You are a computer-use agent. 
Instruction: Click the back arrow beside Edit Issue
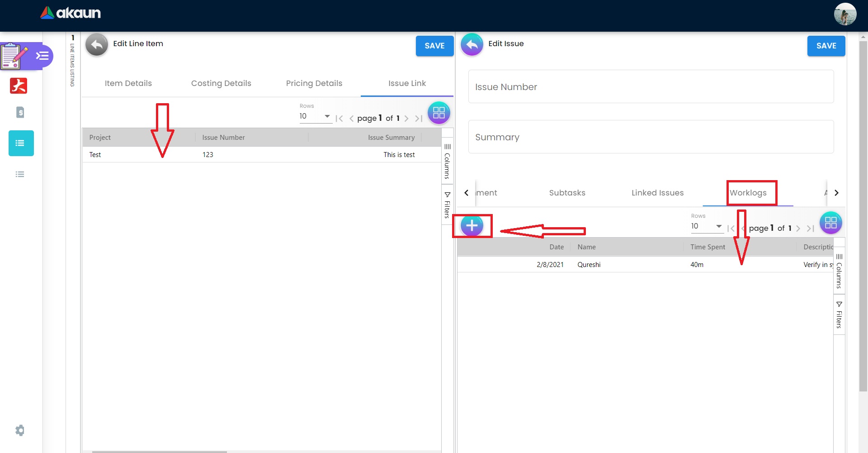[x=472, y=45]
